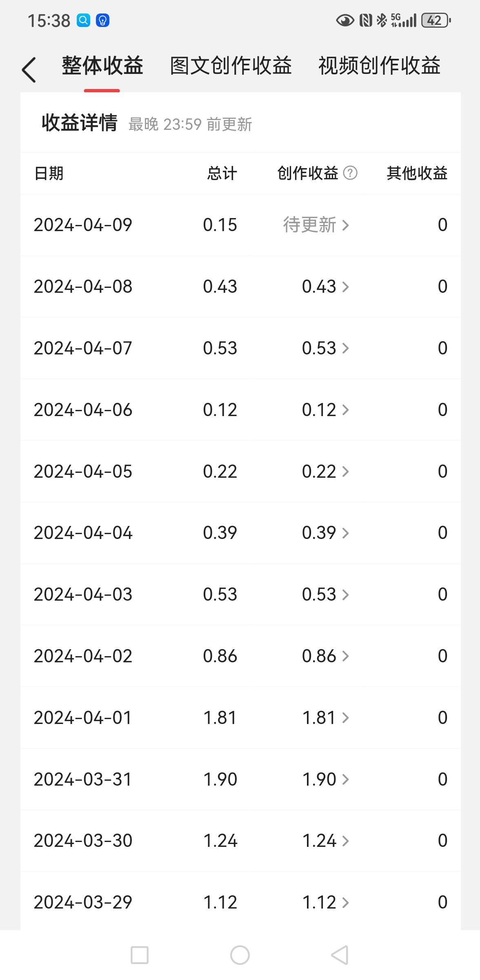
Task: Tap the battery indicator in status bar
Action: point(436,20)
